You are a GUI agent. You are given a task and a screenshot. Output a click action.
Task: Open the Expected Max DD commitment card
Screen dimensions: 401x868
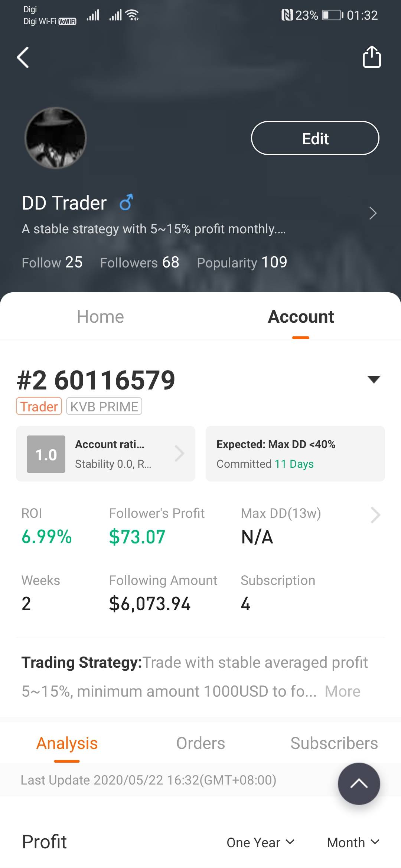click(295, 454)
